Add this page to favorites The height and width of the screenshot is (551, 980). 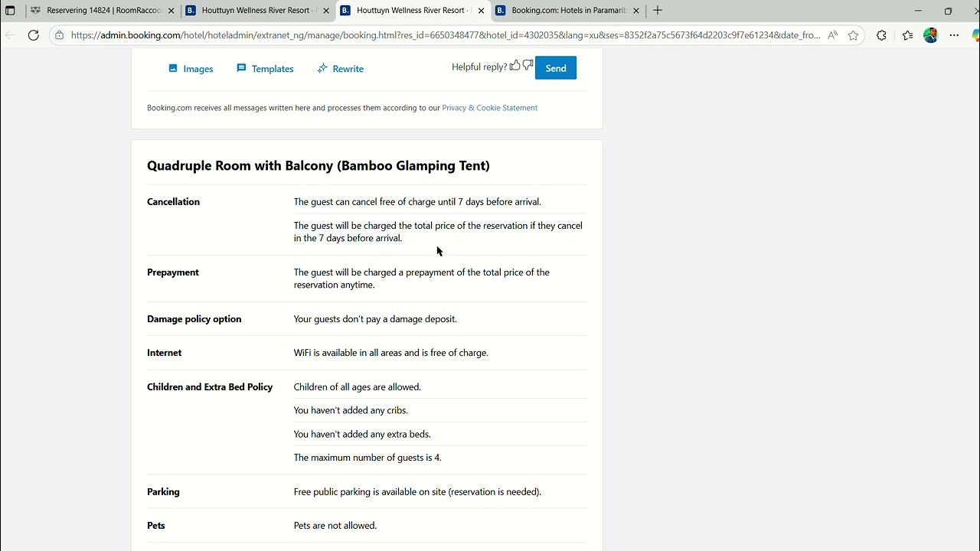[x=853, y=35]
